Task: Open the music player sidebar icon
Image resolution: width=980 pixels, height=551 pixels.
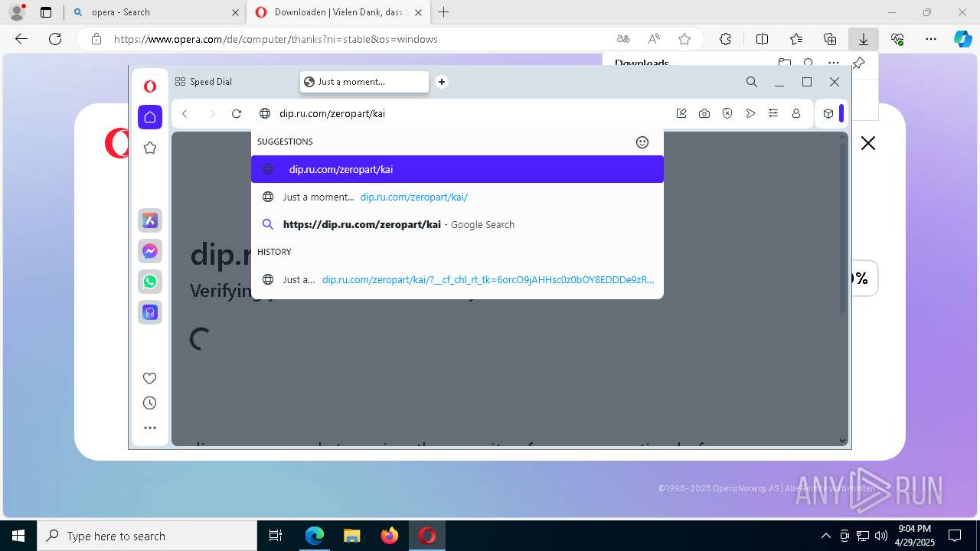Action: point(150,312)
